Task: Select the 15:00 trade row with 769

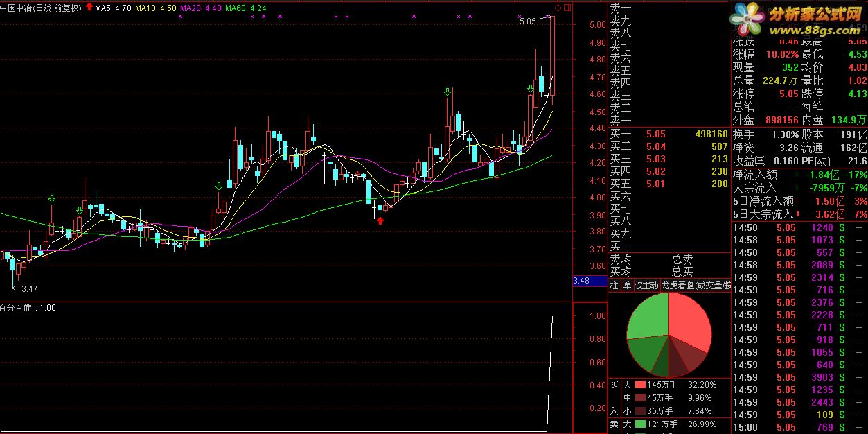Action: pyautogui.click(x=800, y=427)
